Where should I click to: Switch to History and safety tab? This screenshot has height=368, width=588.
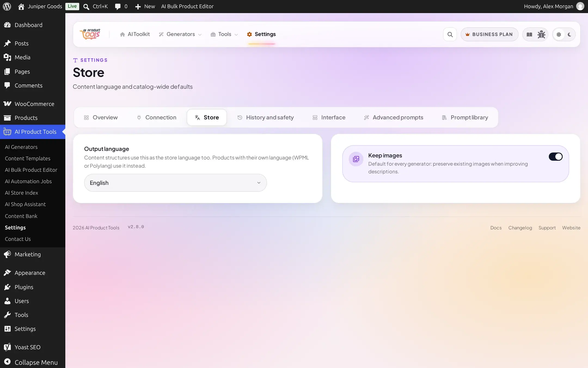coord(265,117)
